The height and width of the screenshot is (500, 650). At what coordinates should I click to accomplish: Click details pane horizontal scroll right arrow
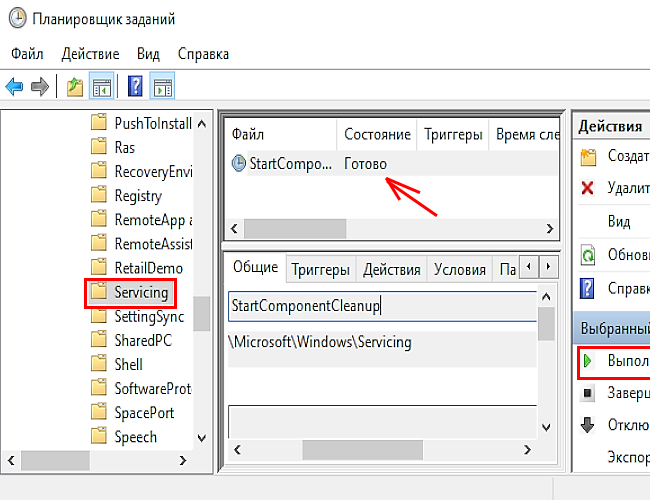pyautogui.click(x=527, y=450)
